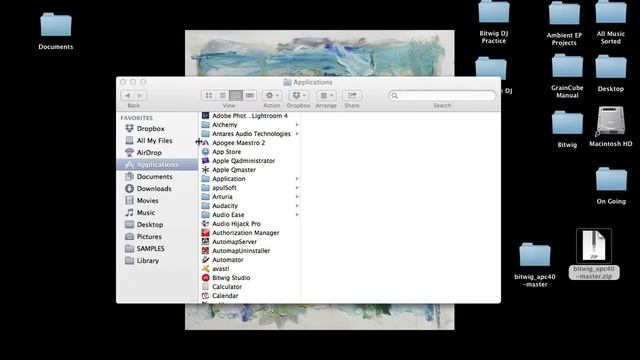Focus the Finder Search field
The height and width of the screenshot is (360, 640).
coord(442,96)
